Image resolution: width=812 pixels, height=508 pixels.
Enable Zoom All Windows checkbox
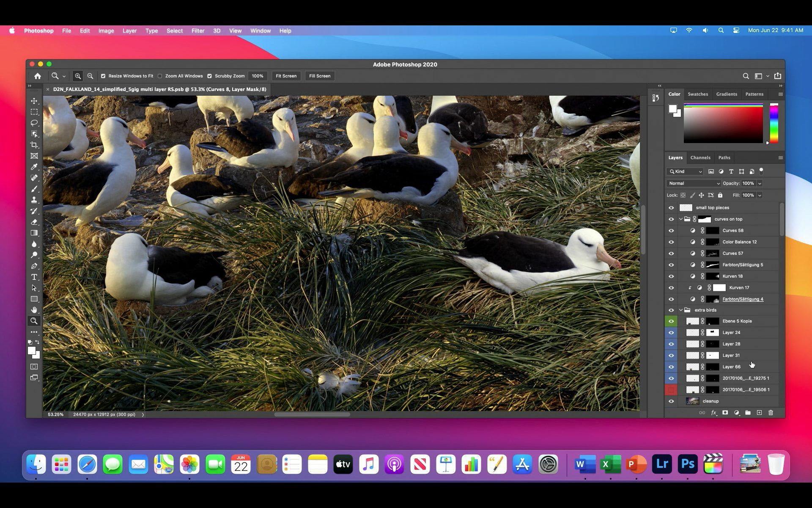point(160,76)
